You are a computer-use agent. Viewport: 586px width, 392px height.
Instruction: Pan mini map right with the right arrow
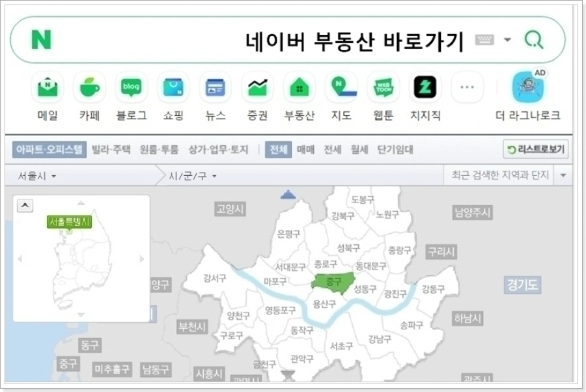point(142,259)
